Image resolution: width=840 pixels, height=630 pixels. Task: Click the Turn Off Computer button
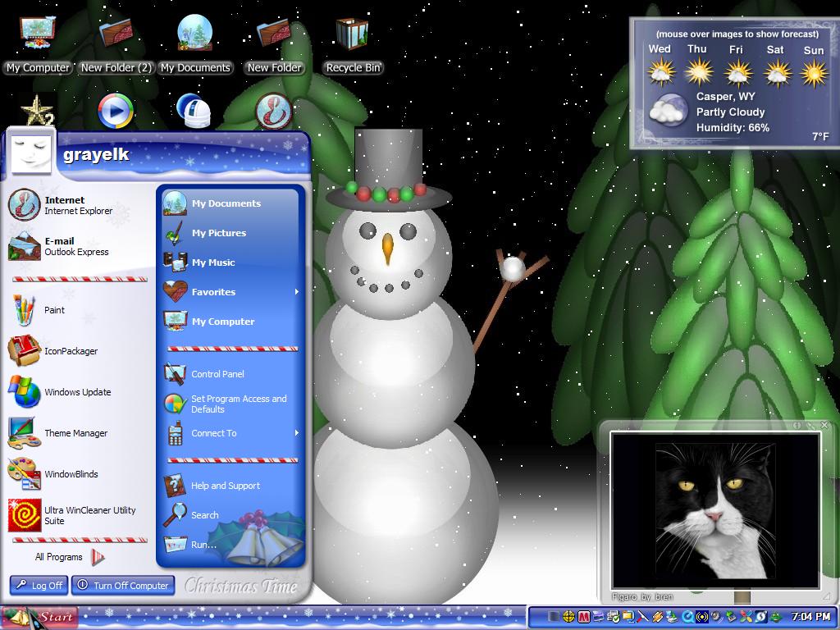123,585
